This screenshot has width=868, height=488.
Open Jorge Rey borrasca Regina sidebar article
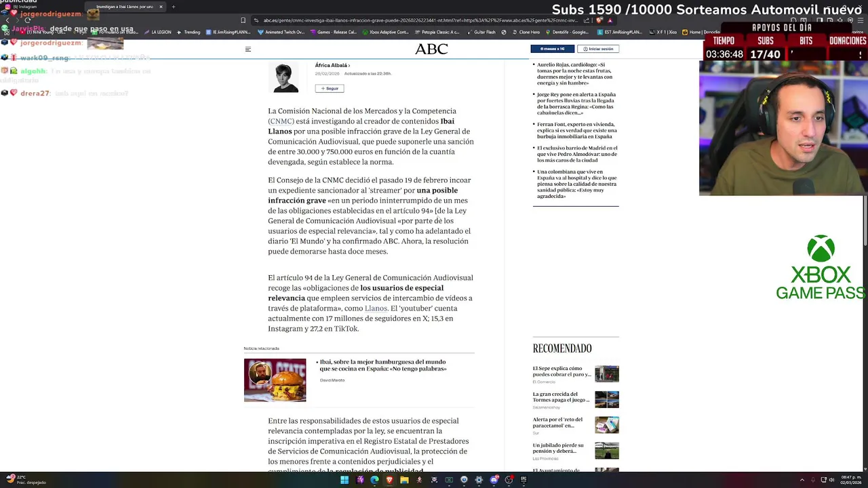coord(576,104)
